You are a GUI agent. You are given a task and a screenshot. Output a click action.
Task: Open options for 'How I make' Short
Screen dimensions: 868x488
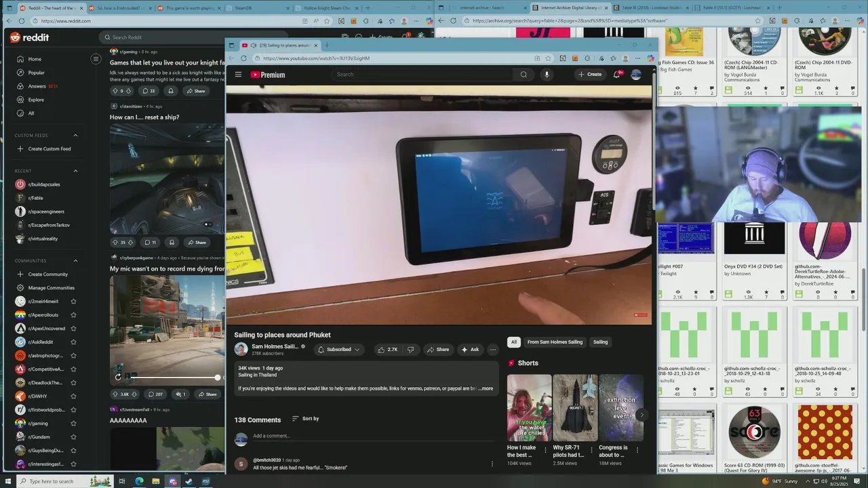[546, 450]
